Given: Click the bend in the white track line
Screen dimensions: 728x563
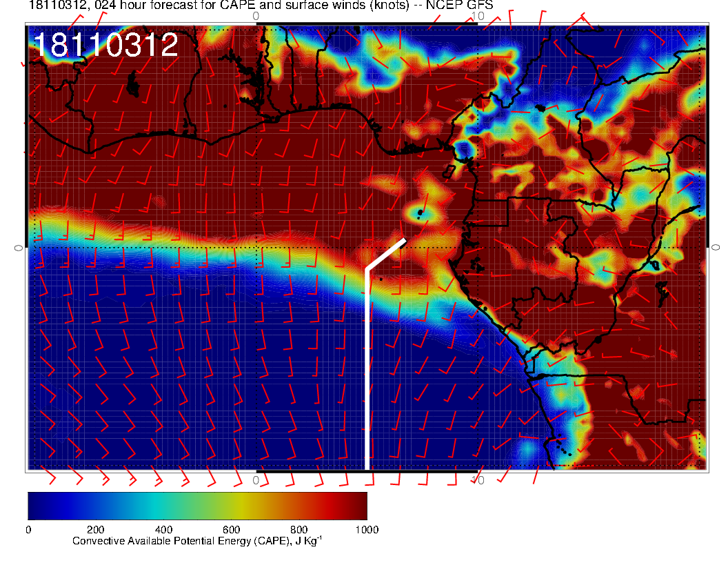Looking at the screenshot, I should tap(366, 268).
